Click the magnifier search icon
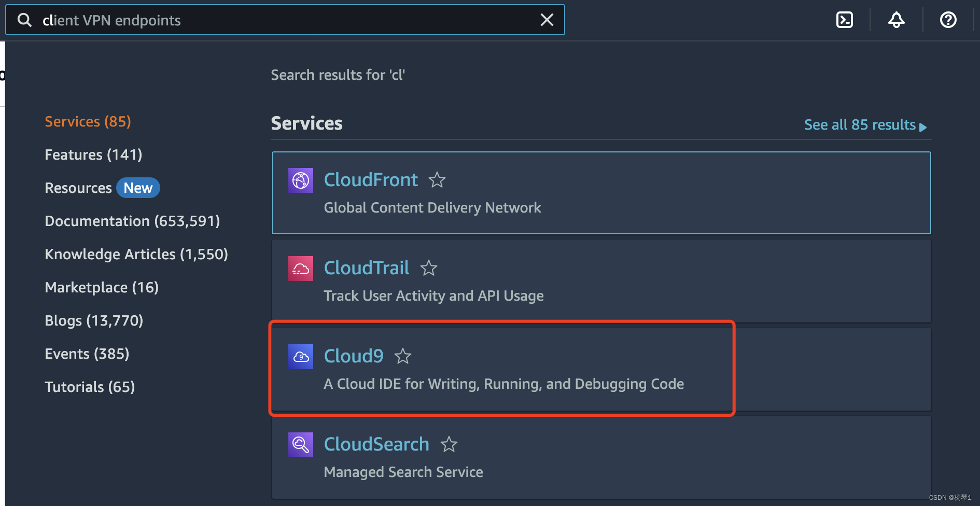980x506 pixels. tap(24, 20)
